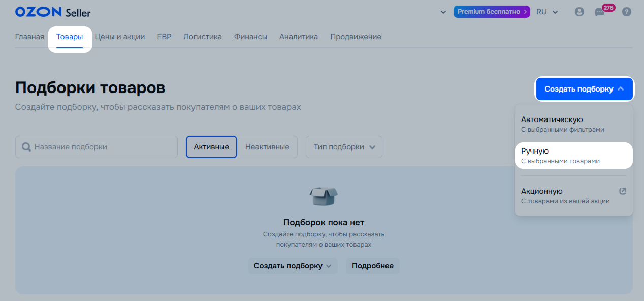Click the OZON Seller logo

[x=53, y=12]
